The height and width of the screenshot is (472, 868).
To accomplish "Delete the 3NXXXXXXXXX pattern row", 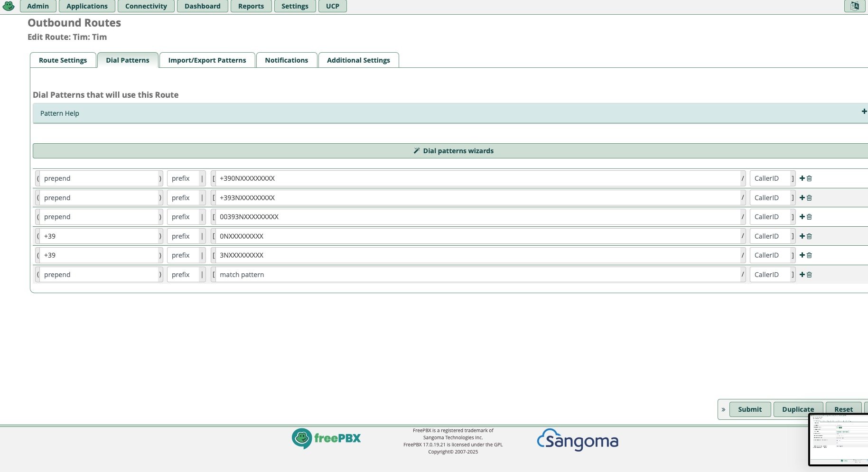I will [809, 255].
